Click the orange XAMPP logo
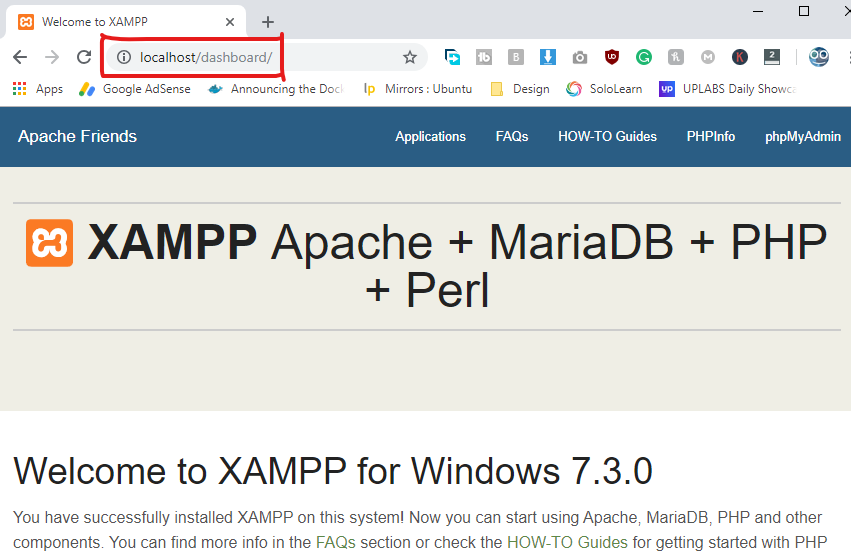 tap(49, 243)
